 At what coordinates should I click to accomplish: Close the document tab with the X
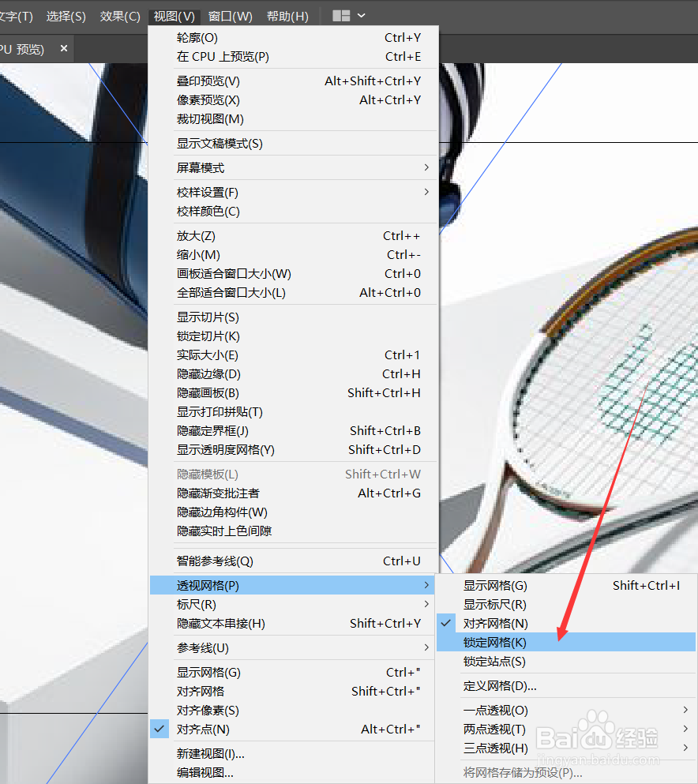(x=63, y=48)
